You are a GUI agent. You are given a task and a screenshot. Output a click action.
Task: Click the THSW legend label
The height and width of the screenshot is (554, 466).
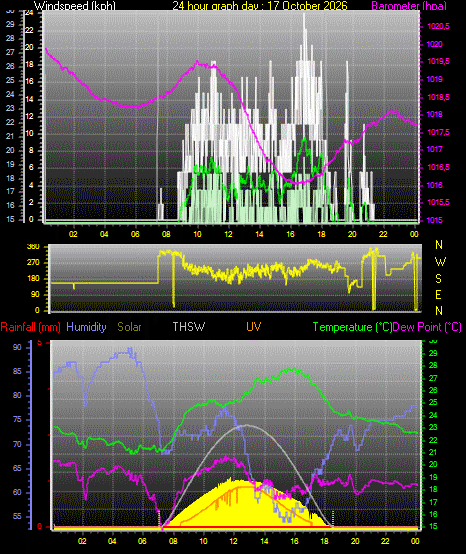[x=189, y=327]
